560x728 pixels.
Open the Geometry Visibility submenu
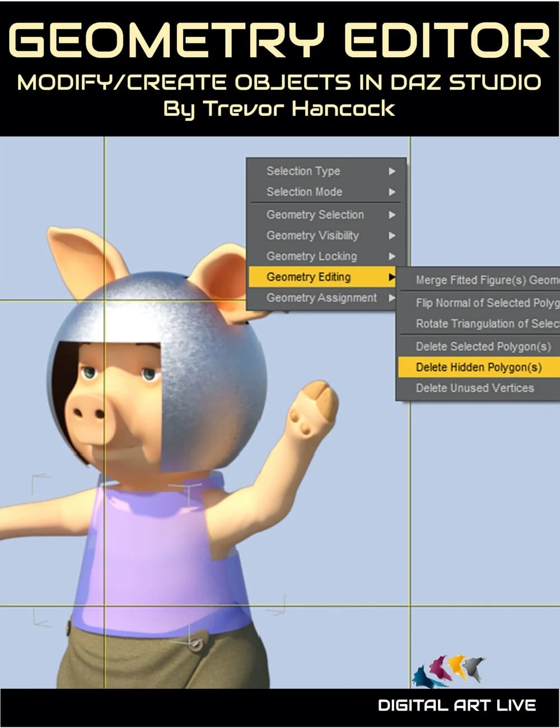coord(326,236)
